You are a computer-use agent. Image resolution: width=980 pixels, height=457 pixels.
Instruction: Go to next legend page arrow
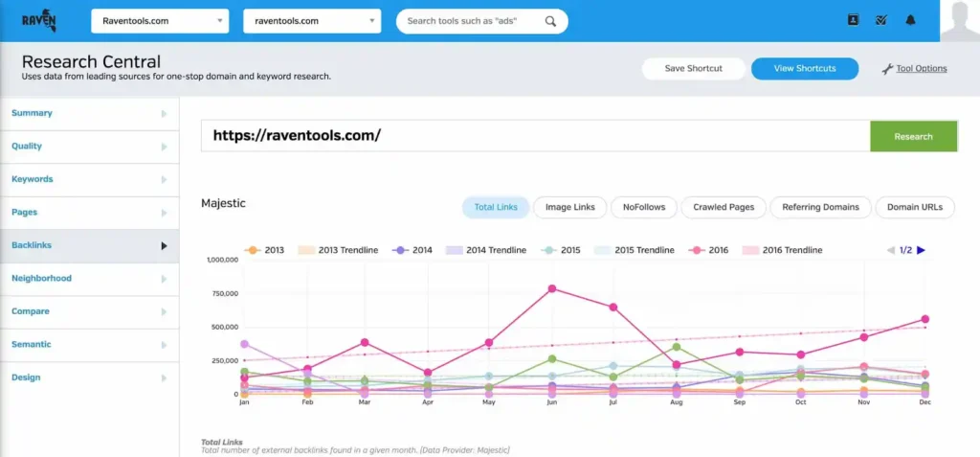coord(921,250)
